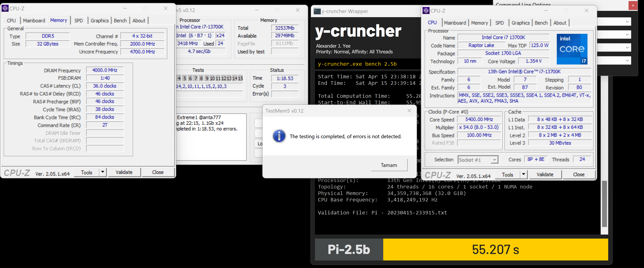644x268 pixels.
Task: Select the CPU tab in right CPU-Z window
Action: pyautogui.click(x=432, y=22)
